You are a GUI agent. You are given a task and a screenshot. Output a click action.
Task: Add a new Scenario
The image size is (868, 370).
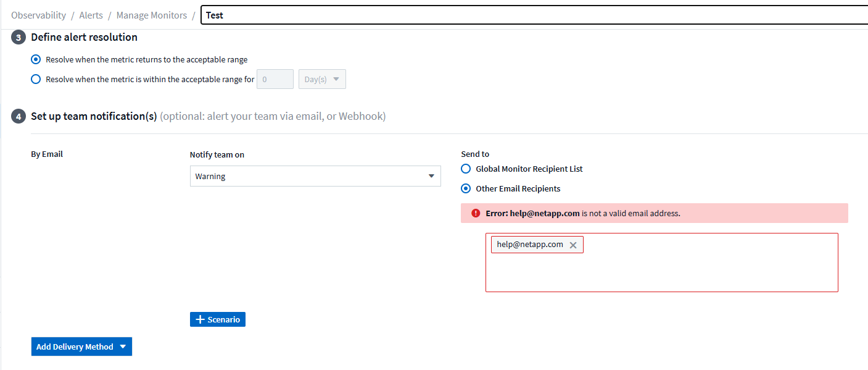click(218, 319)
